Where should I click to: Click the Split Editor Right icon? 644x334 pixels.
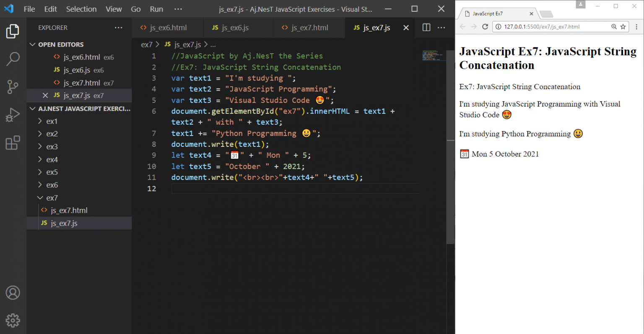click(426, 28)
